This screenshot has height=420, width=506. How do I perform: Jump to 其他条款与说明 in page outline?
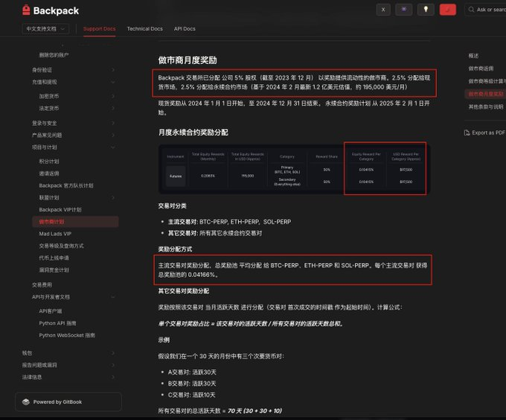[486, 106]
